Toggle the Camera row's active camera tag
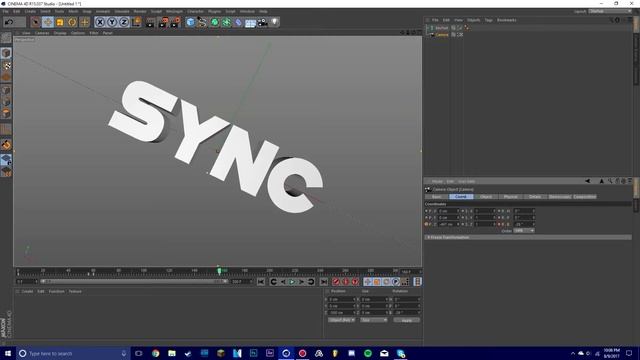 click(460, 35)
